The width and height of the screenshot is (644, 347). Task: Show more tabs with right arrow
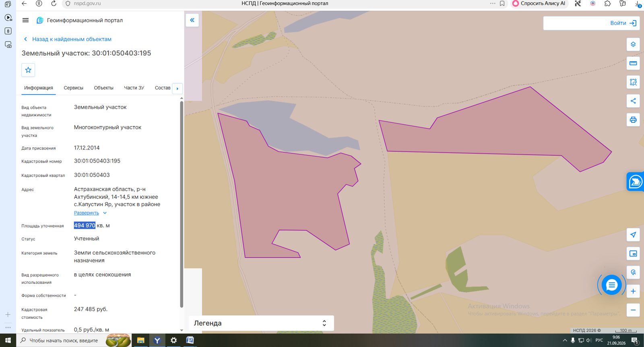coord(178,89)
